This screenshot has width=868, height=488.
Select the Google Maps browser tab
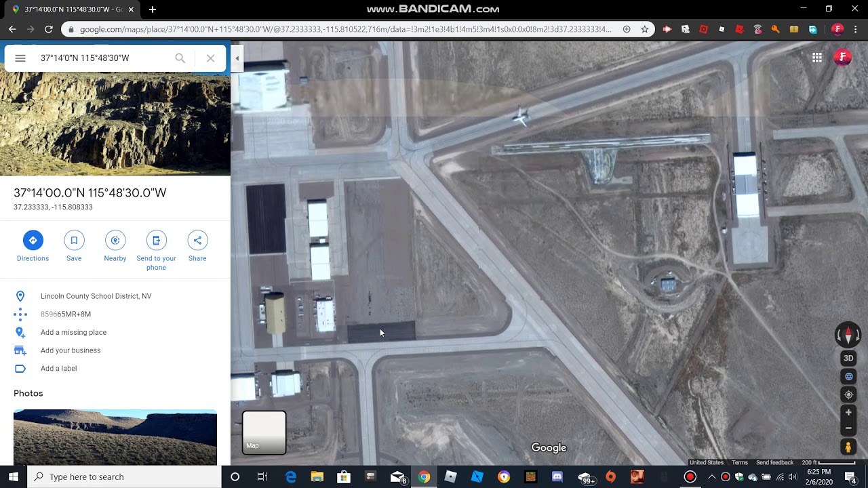(71, 9)
